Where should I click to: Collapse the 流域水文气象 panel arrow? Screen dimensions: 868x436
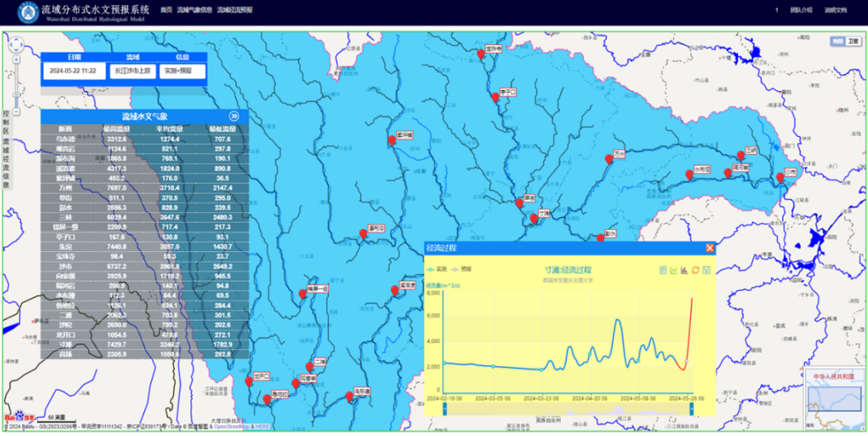pyautogui.click(x=234, y=117)
